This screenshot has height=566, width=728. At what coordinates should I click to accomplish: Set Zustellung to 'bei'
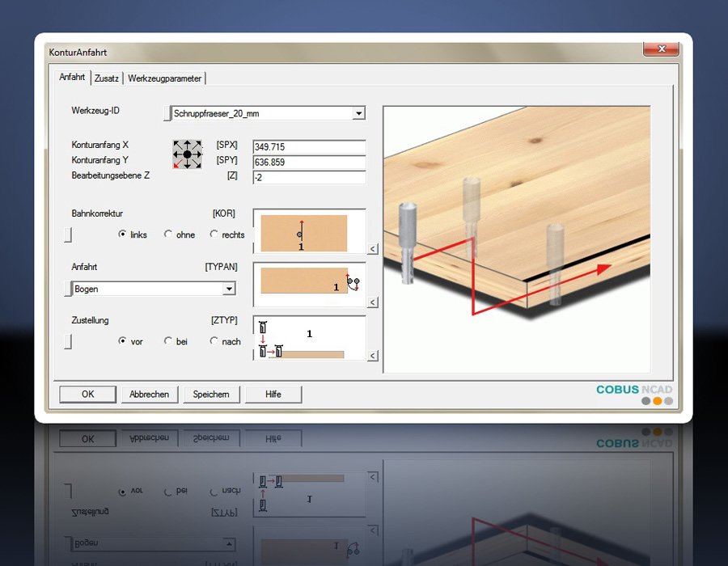[x=168, y=341]
